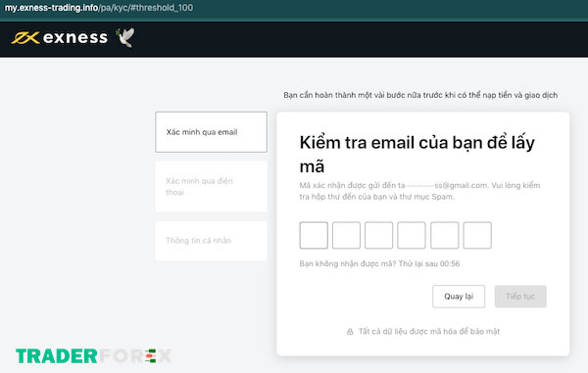
Task: Click the Exness logo in header
Action: point(60,37)
